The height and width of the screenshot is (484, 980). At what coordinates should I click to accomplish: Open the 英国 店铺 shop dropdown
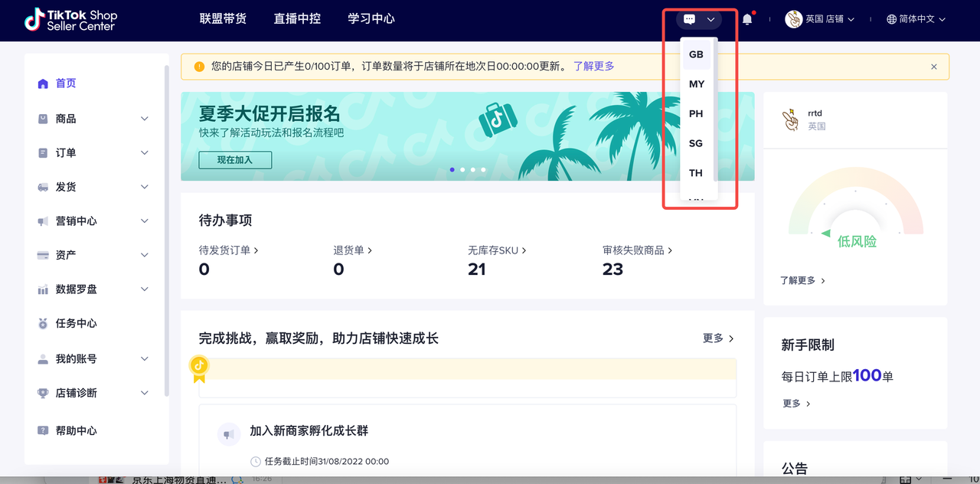point(820,19)
